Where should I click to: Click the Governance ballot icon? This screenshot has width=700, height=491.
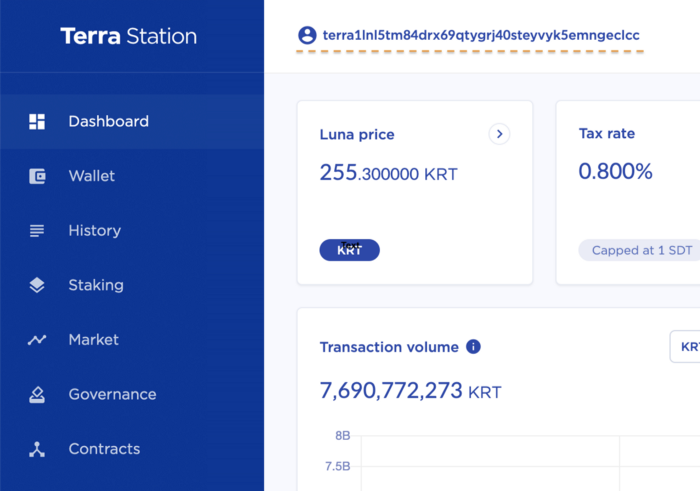(37, 395)
